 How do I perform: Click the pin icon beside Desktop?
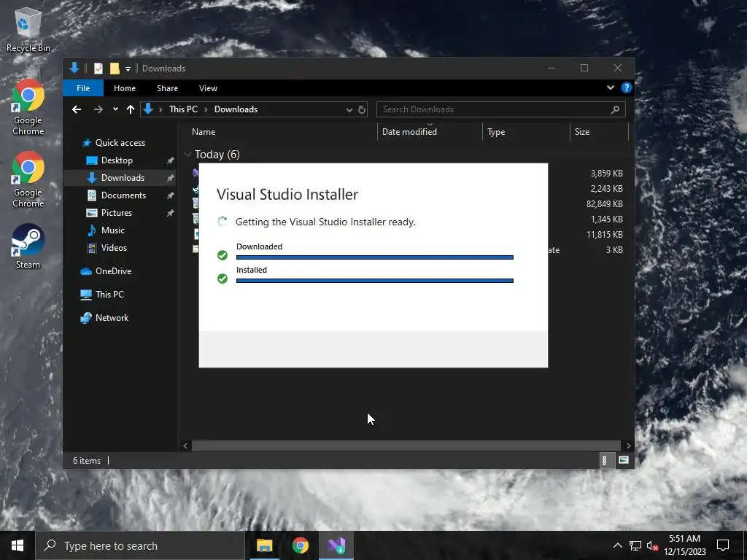pos(170,160)
